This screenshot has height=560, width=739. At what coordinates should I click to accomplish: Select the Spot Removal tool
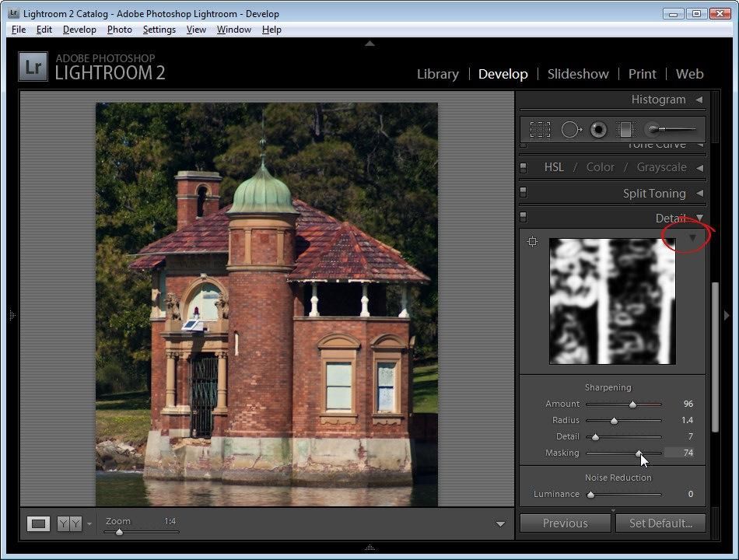pos(570,129)
